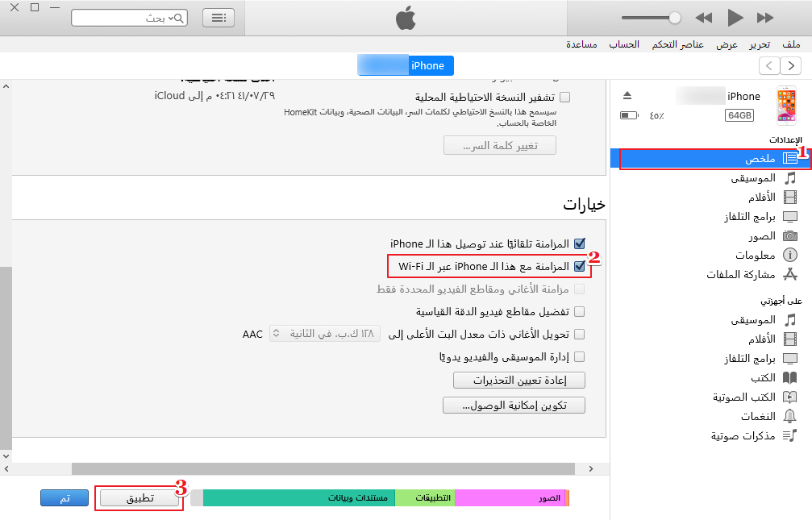This screenshot has height=520, width=812.
Task: Expand search options dropdown arrow
Action: coord(170,18)
